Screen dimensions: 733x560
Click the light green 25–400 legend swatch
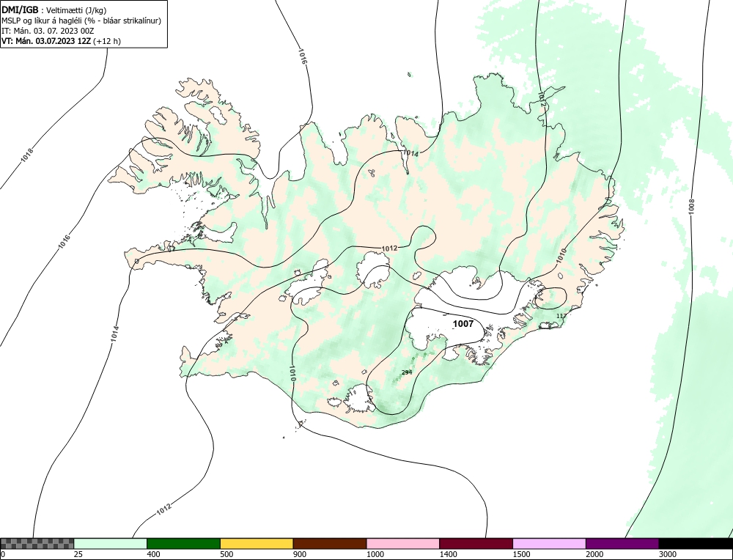pos(111,544)
